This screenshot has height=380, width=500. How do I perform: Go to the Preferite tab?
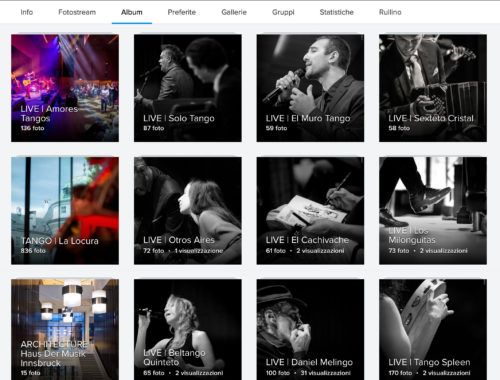[x=182, y=12]
